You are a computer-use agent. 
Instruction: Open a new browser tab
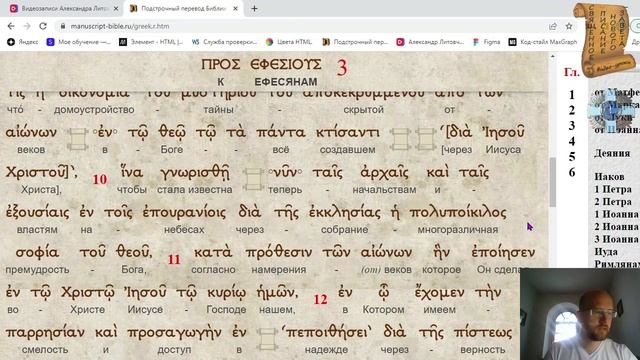[254, 8]
